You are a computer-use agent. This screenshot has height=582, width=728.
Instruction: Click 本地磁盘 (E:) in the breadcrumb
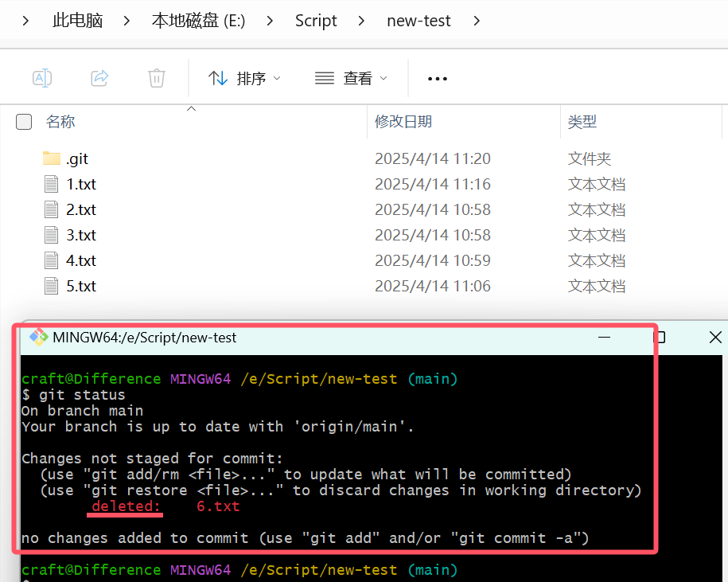pyautogui.click(x=198, y=21)
